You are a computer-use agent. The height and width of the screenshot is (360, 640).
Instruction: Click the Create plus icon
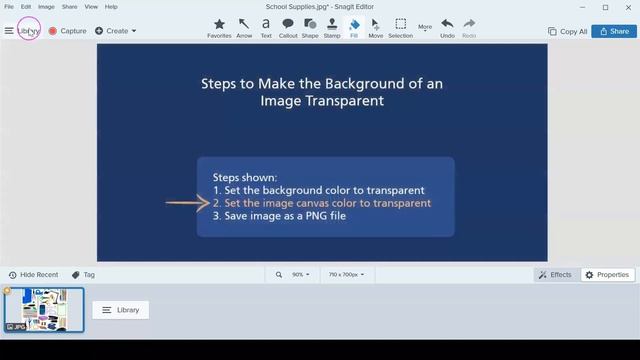pyautogui.click(x=99, y=31)
